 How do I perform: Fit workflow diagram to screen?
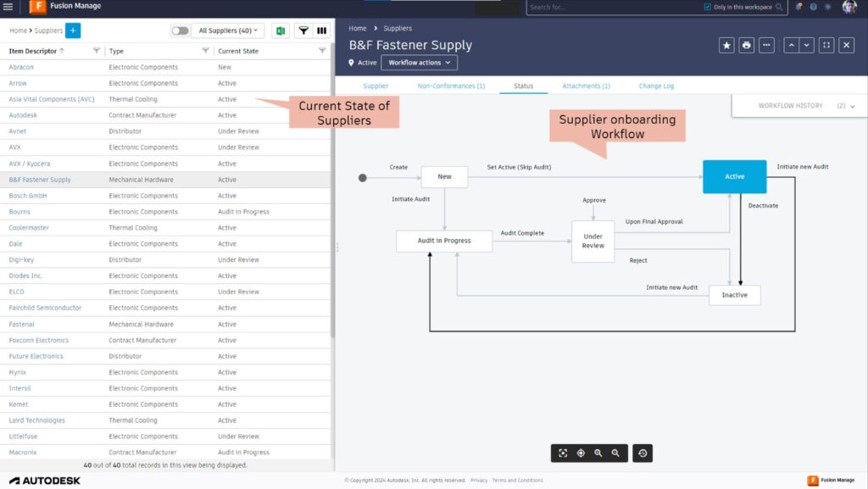pos(563,453)
